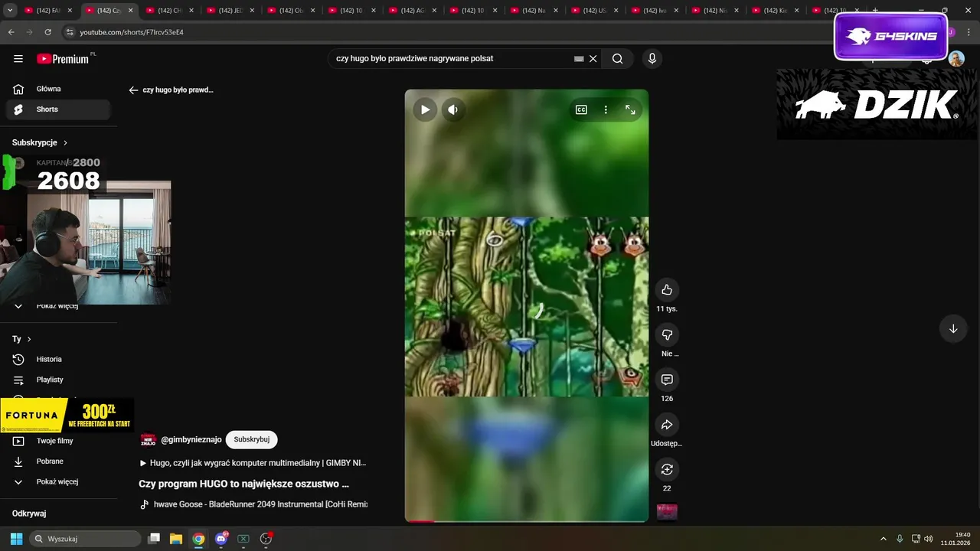Open a new Chrome tab with plus
980x551 pixels.
click(x=875, y=10)
